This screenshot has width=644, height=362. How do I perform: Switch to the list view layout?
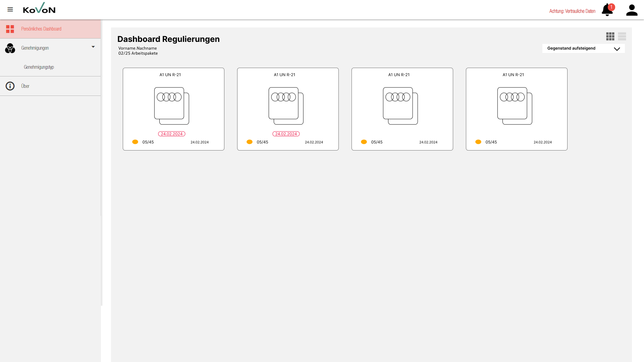point(622,36)
